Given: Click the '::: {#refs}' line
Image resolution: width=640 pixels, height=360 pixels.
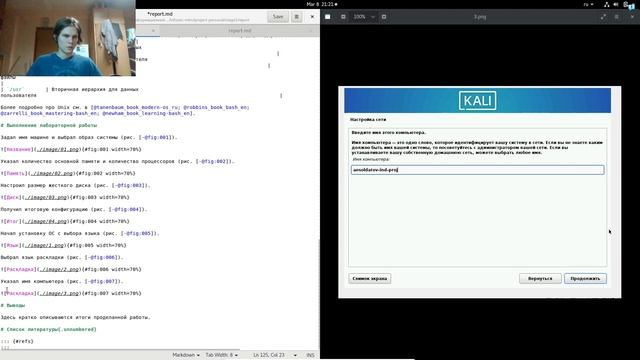Looking at the screenshot, I should pyautogui.click(x=17, y=341).
